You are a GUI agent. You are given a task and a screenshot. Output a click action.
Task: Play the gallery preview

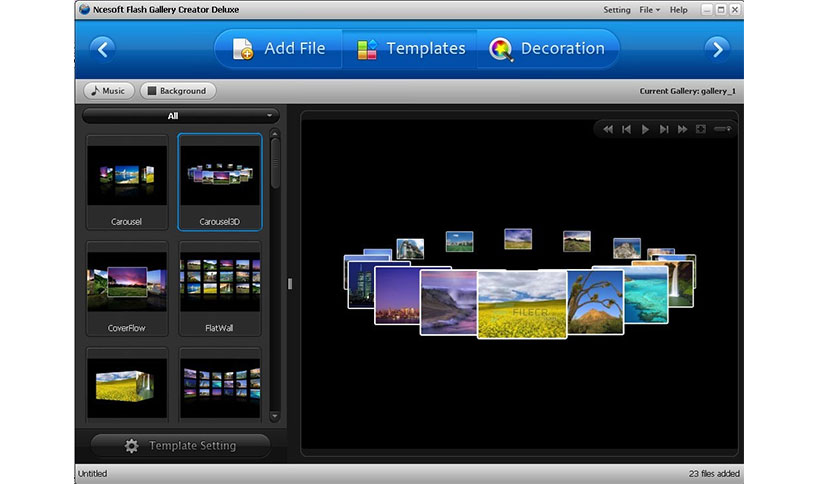pos(645,129)
